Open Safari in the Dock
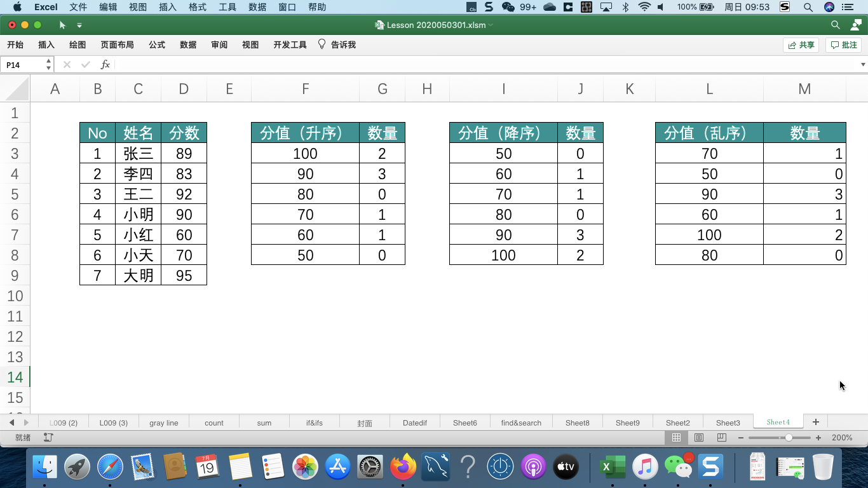 coord(110,468)
